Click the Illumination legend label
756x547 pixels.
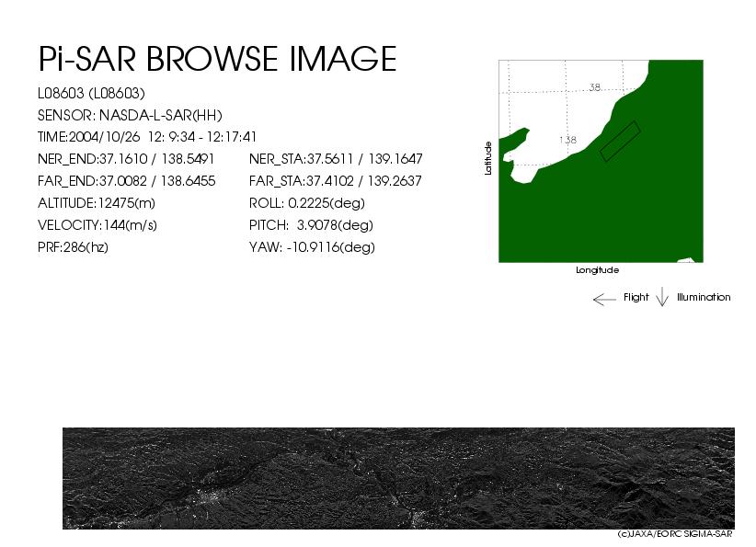tap(704, 297)
